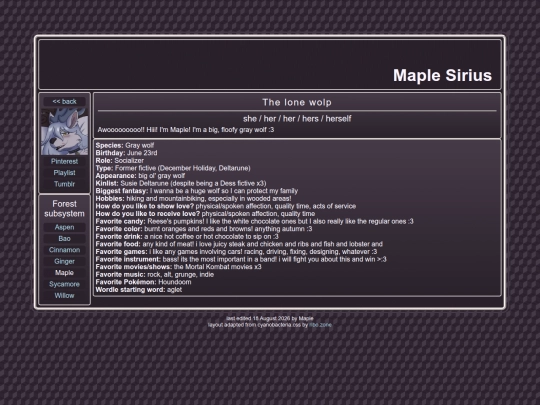Click the 'Appearance: big ol' gray wolf' line

click(140, 176)
